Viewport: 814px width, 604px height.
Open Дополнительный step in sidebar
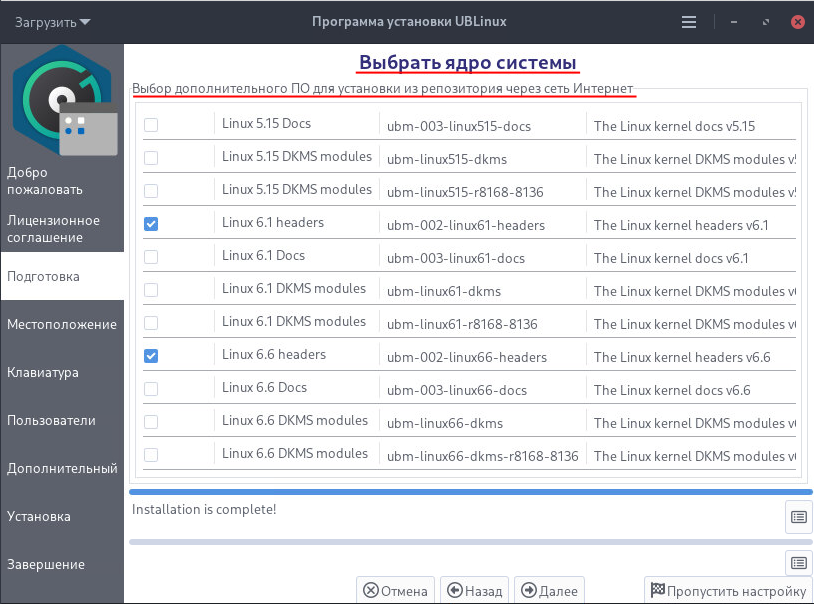(62, 468)
